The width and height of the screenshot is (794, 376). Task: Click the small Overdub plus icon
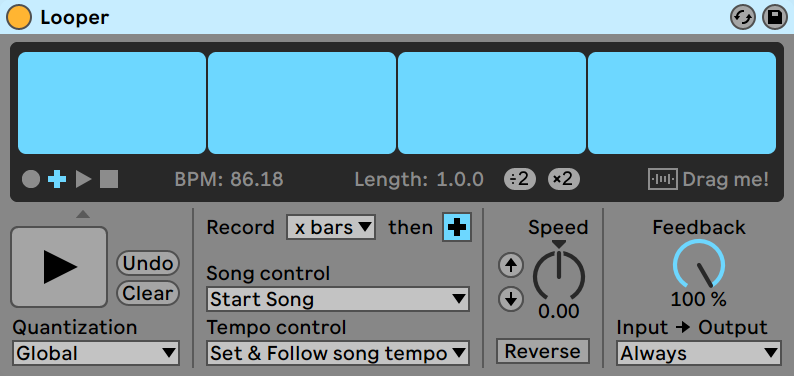[x=57, y=179]
